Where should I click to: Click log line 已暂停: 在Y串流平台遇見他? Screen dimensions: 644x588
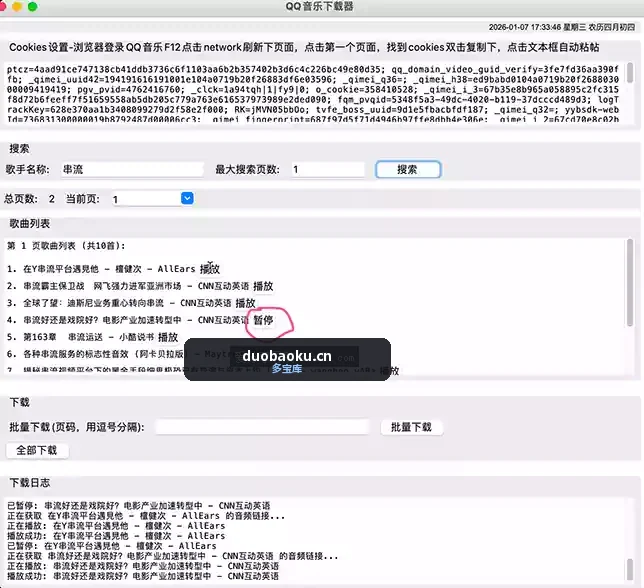pos(112,546)
